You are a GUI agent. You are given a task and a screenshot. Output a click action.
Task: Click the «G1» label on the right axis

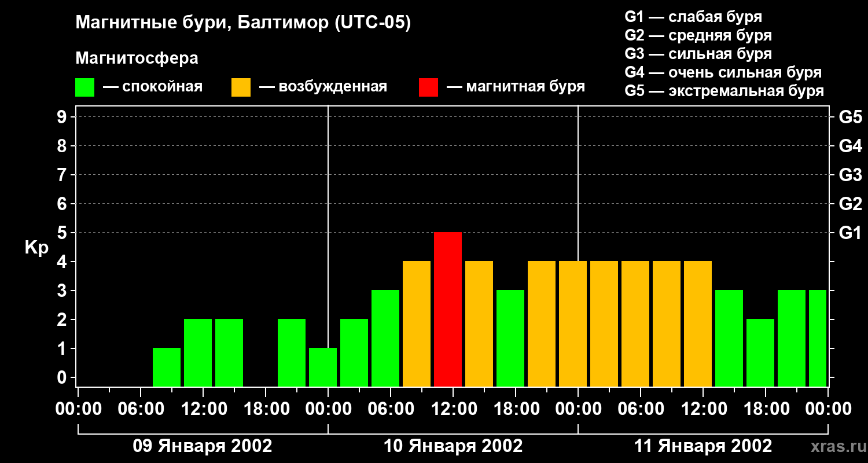(850, 233)
